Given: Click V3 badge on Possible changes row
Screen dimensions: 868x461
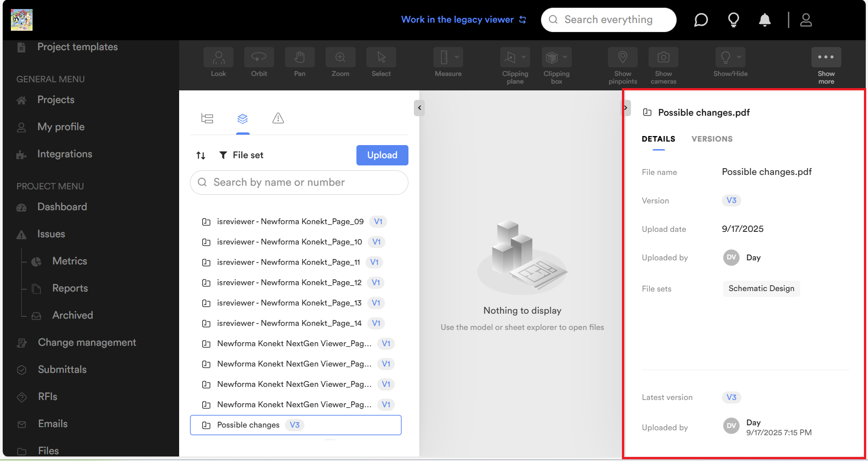Looking at the screenshot, I should pyautogui.click(x=294, y=425).
